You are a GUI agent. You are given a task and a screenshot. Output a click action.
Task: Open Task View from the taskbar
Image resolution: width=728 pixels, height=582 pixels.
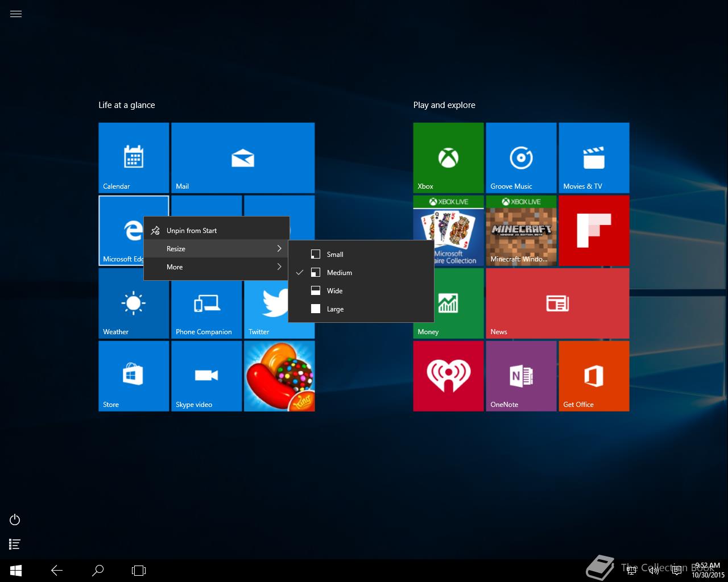click(x=139, y=571)
